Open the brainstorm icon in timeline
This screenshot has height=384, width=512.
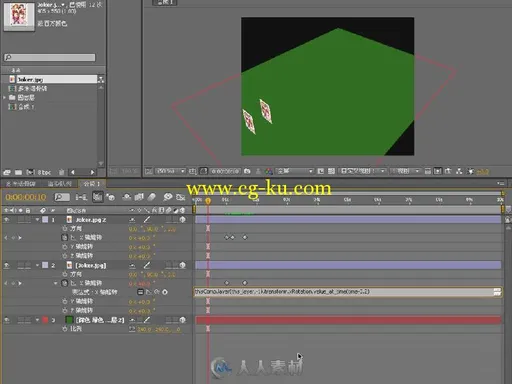[168, 197]
